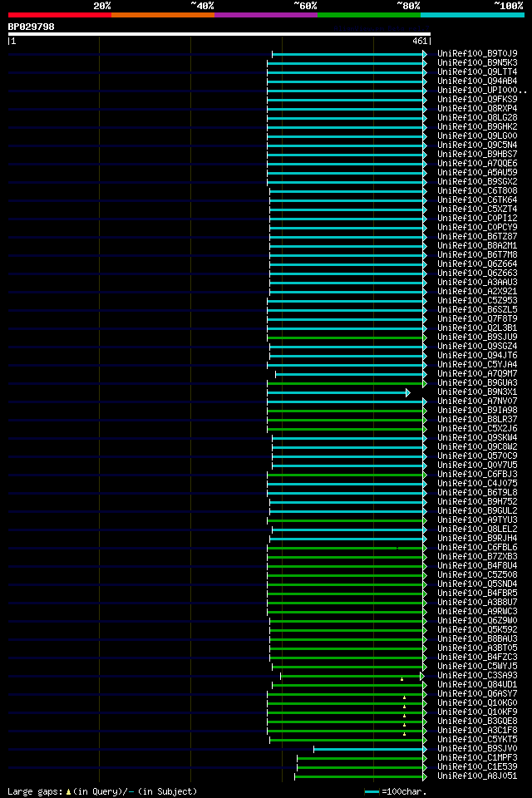The width and height of the screenshot is (532, 798).
Task: Click the UniRef100_Q9SKW4 label
Action: 477,438
